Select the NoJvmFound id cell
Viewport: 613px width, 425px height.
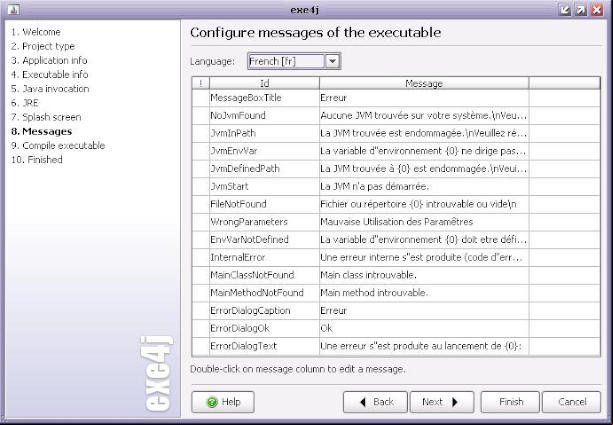point(264,116)
